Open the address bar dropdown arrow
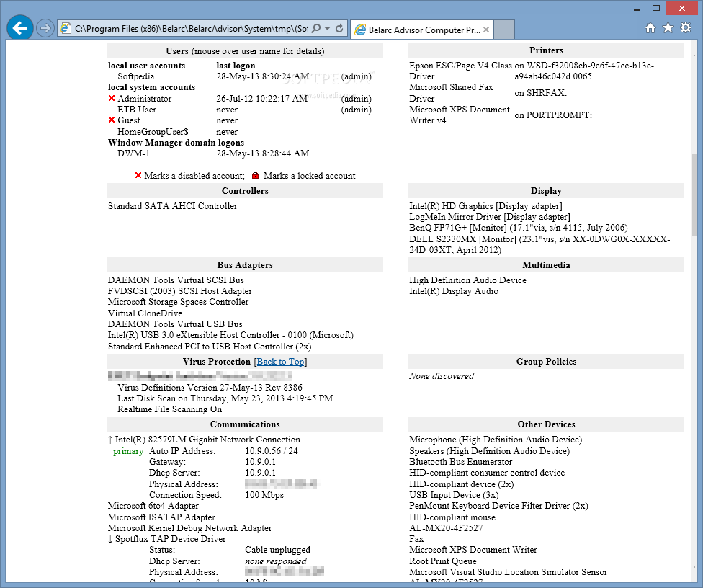The width and height of the screenshot is (703, 588). (x=327, y=29)
